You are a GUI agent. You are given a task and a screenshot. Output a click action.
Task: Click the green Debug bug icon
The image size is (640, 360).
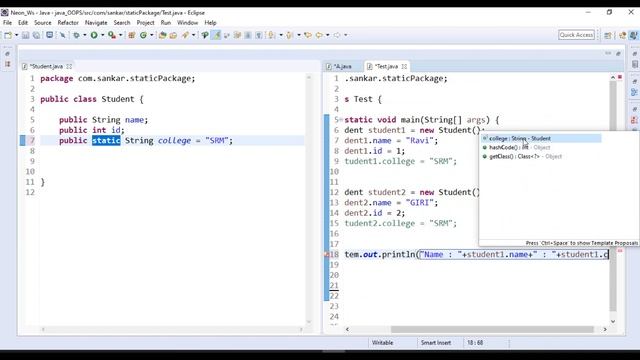pos(76,35)
